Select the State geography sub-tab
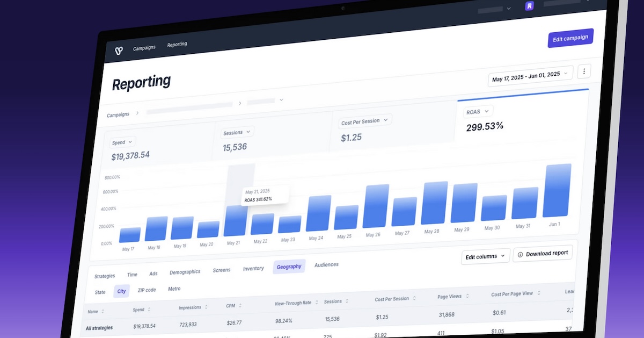 pyautogui.click(x=100, y=292)
